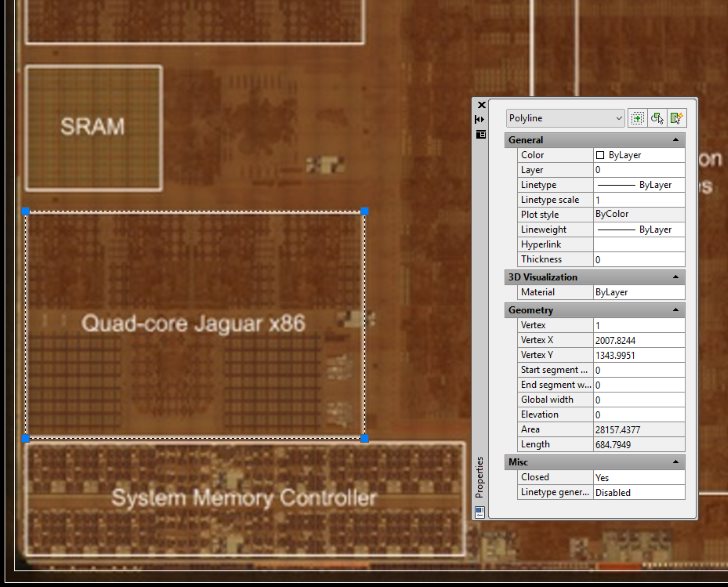Image resolution: width=728 pixels, height=587 pixels.
Task: Select the empty Hyperlink field
Action: (x=639, y=244)
